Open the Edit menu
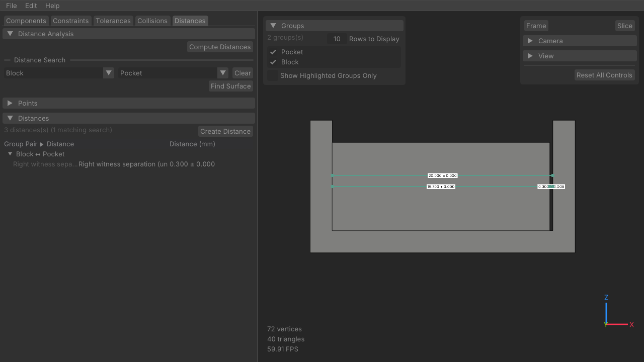The width and height of the screenshot is (644, 362). pos(31,6)
